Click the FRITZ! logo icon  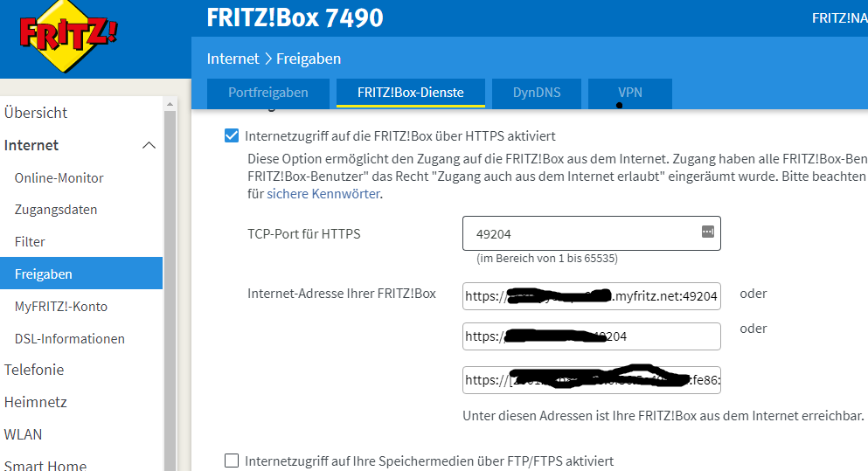click(x=69, y=35)
